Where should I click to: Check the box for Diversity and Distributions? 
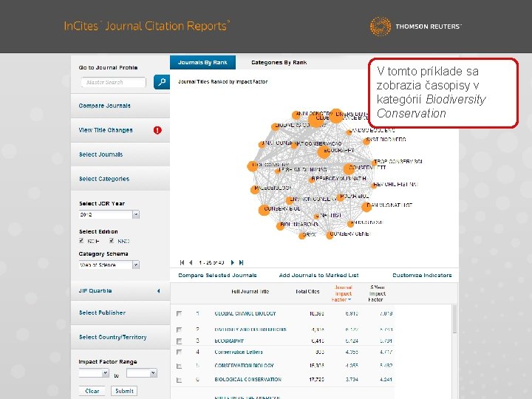[179, 330]
